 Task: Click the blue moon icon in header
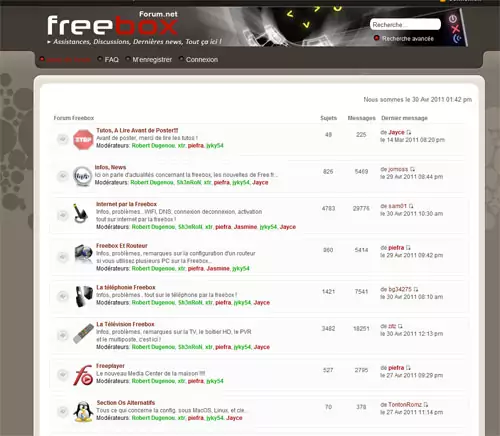coord(457,39)
